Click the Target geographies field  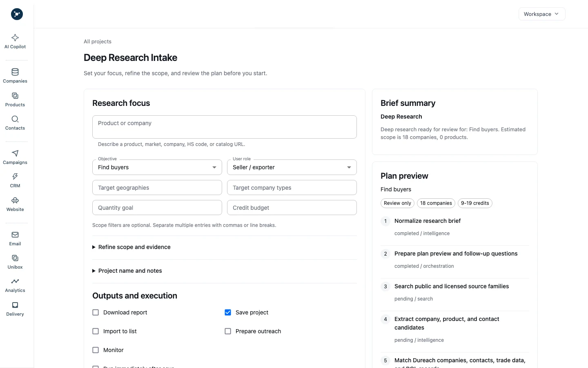pyautogui.click(x=157, y=188)
